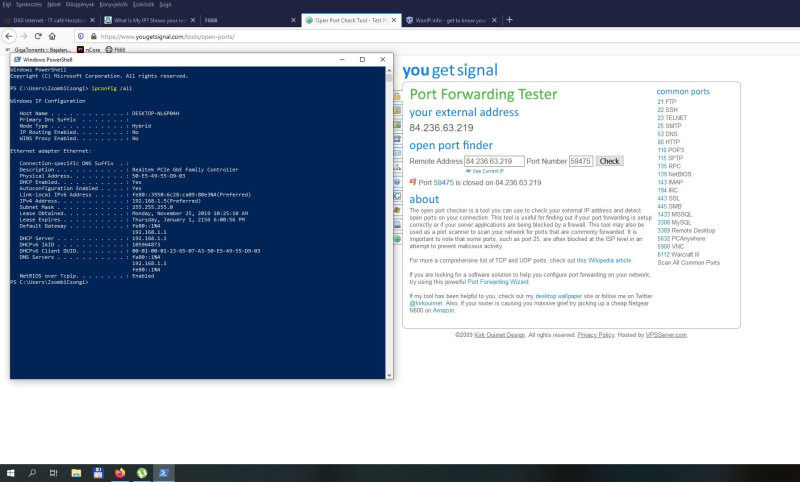Click the lock icon in the site tools sidebar
The height and width of the screenshot is (482, 800).
[397, 96]
